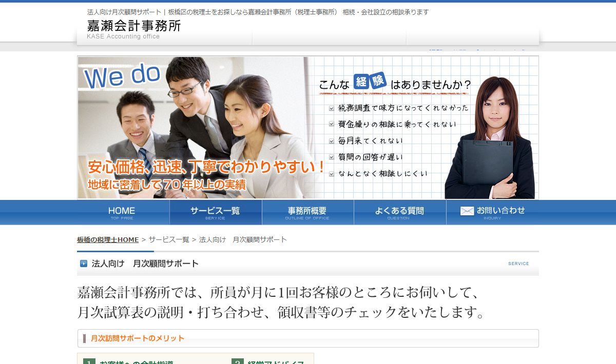Click the 嘉瀬会計事務所 logo

[134, 26]
